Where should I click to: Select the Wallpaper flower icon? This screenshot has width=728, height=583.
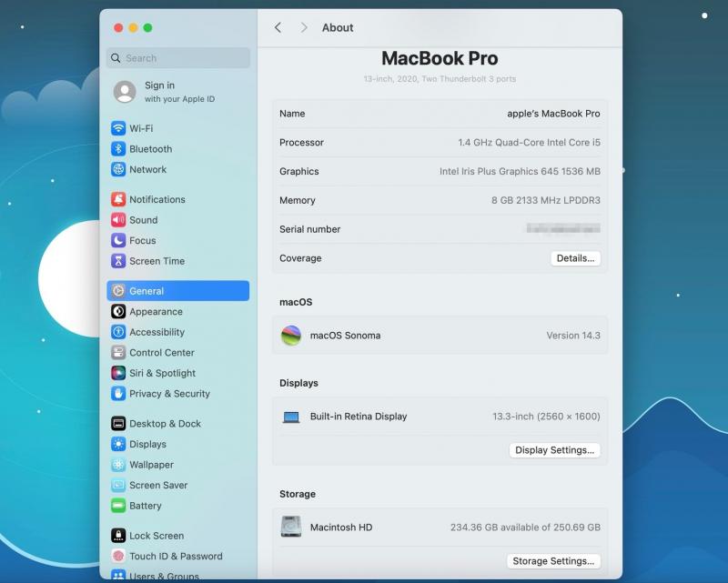[118, 464]
